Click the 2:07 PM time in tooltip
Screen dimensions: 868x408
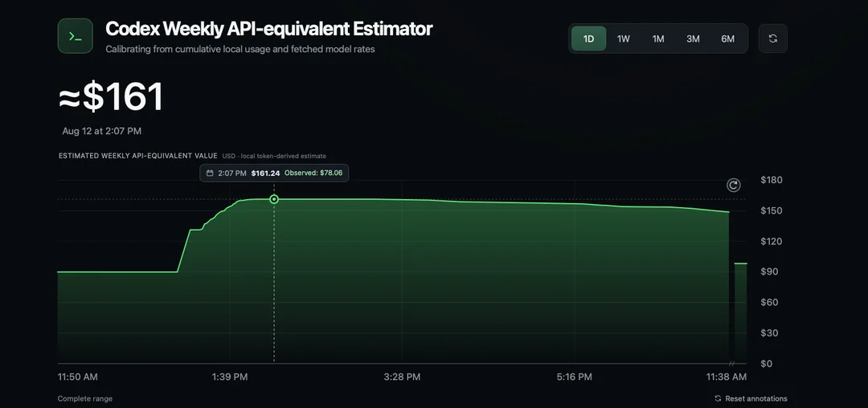(232, 173)
